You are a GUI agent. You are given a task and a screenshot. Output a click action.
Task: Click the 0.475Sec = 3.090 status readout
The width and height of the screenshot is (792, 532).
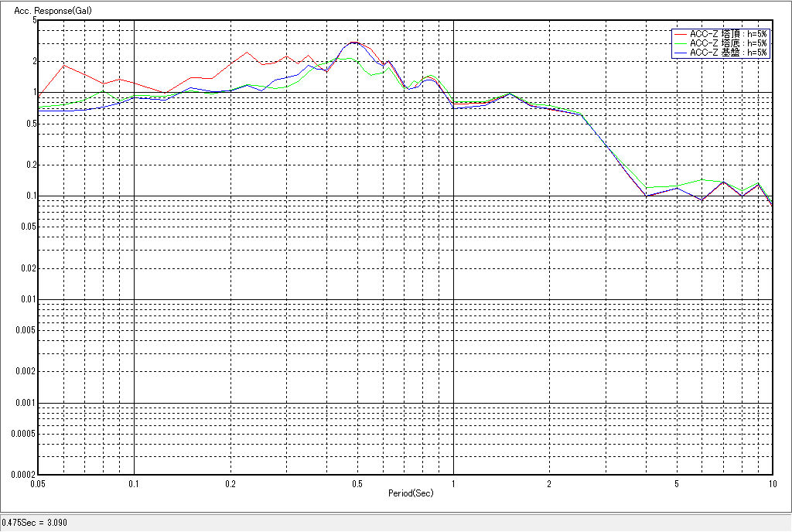click(x=35, y=523)
